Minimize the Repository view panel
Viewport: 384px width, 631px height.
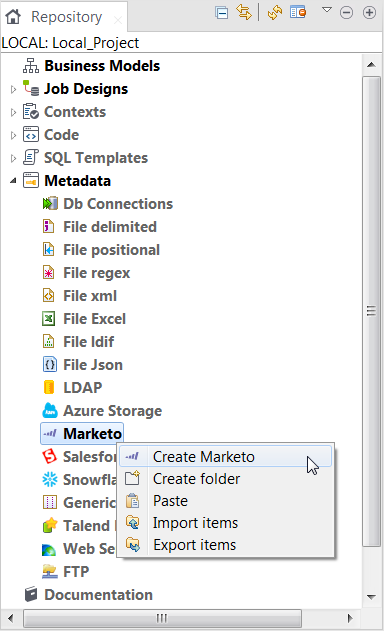point(346,13)
